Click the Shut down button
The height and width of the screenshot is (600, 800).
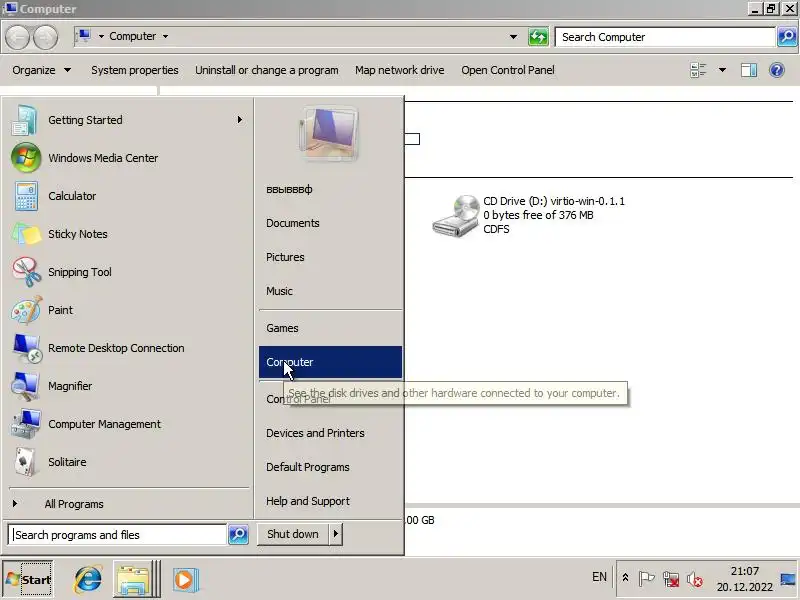(x=293, y=534)
